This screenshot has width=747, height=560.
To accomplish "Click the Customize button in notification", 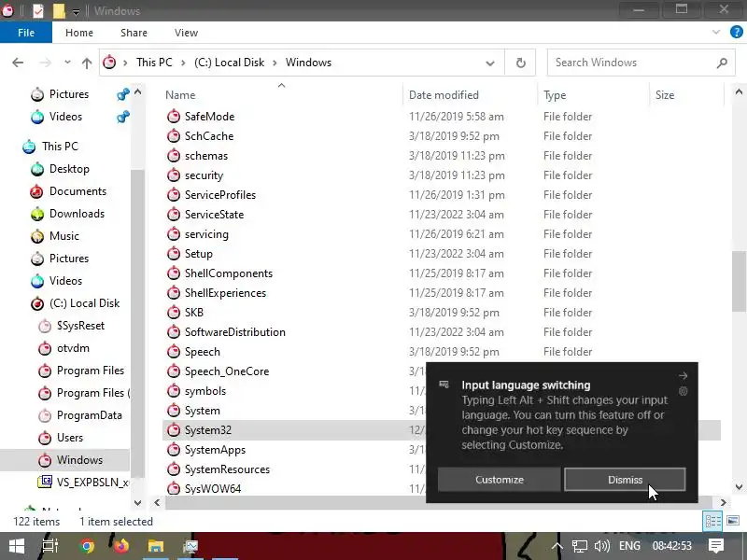I will pos(499,480).
